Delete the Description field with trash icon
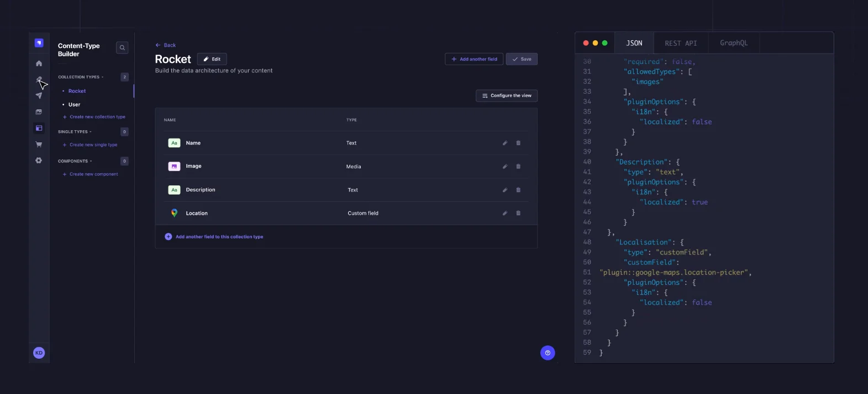The width and height of the screenshot is (868, 394). tap(518, 190)
